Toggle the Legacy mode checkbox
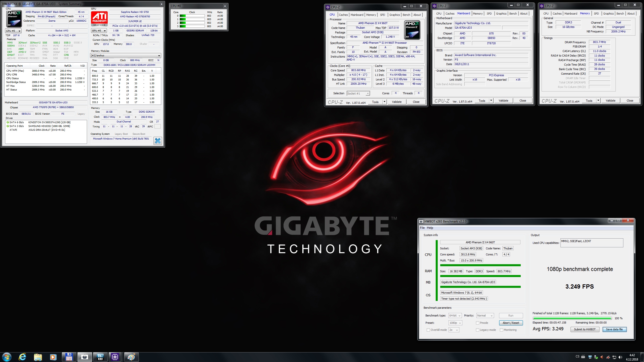This screenshot has height=362, width=644. tap(477, 330)
